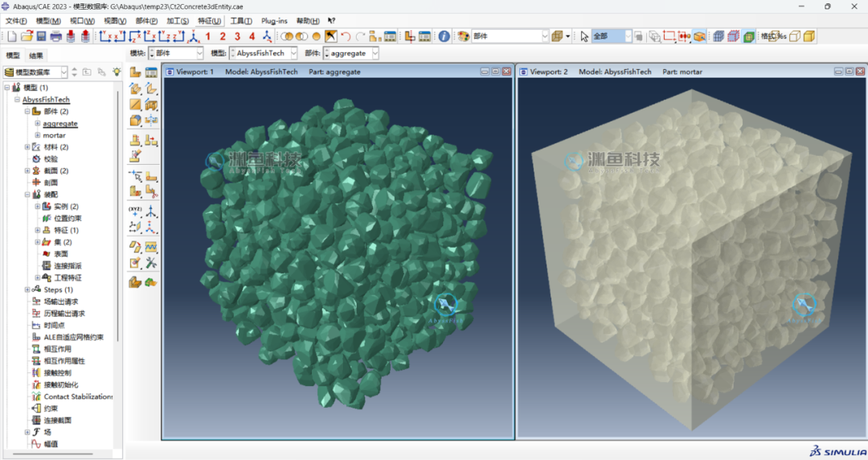The image size is (868, 460).
Task: Open the Part Manager icon in the toolbox
Action: (151, 72)
